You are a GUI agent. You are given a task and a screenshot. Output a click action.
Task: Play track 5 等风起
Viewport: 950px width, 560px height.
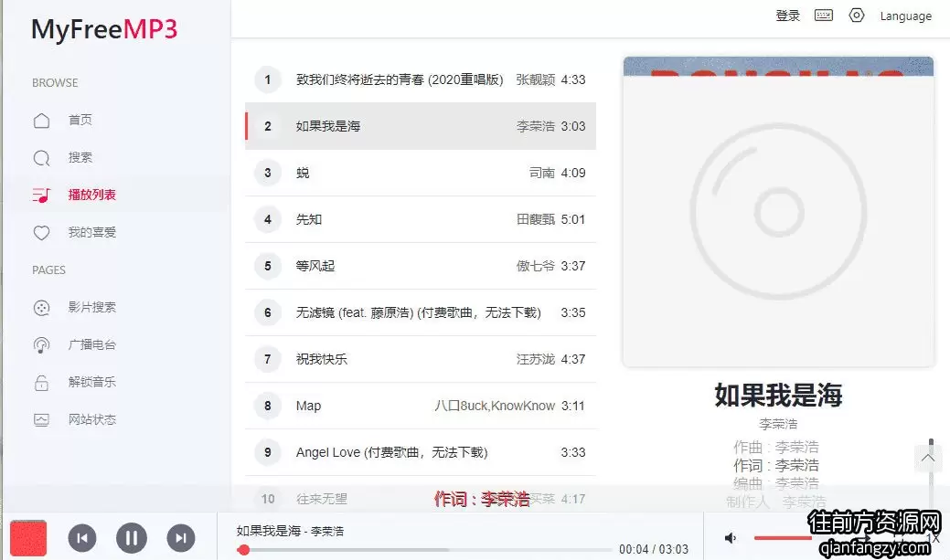point(421,266)
